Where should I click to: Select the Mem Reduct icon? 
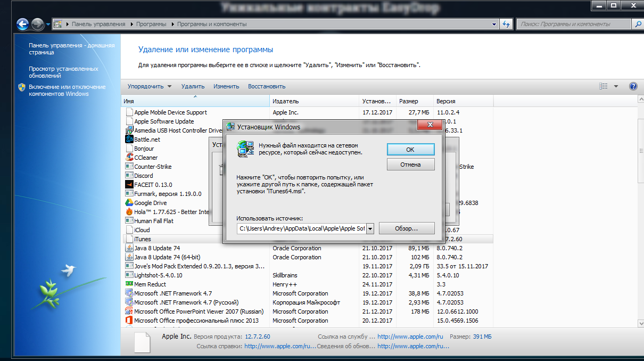129,284
